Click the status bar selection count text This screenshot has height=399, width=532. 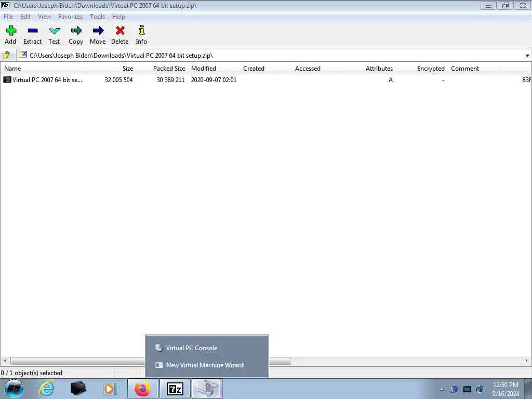point(32,373)
